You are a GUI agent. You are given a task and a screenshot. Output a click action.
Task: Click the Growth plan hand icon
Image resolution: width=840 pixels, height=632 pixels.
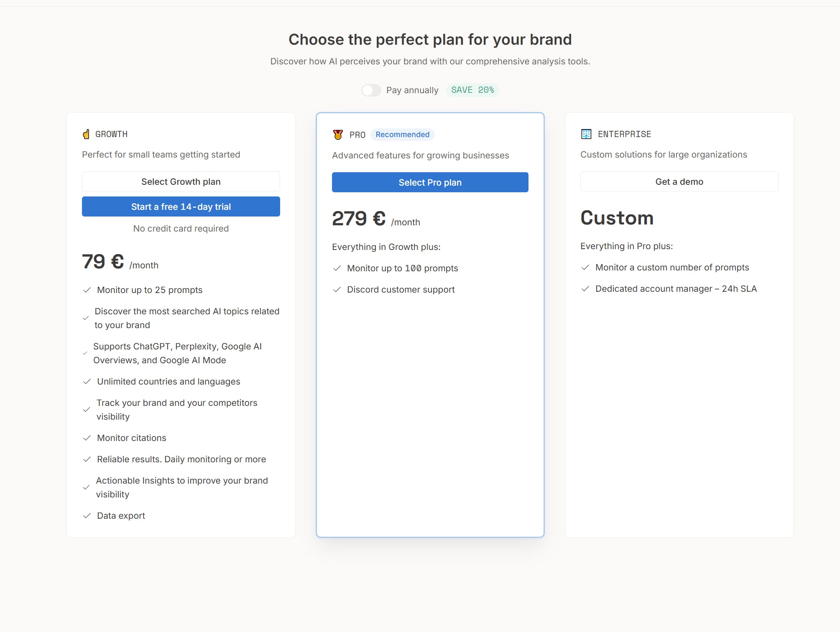[86, 134]
